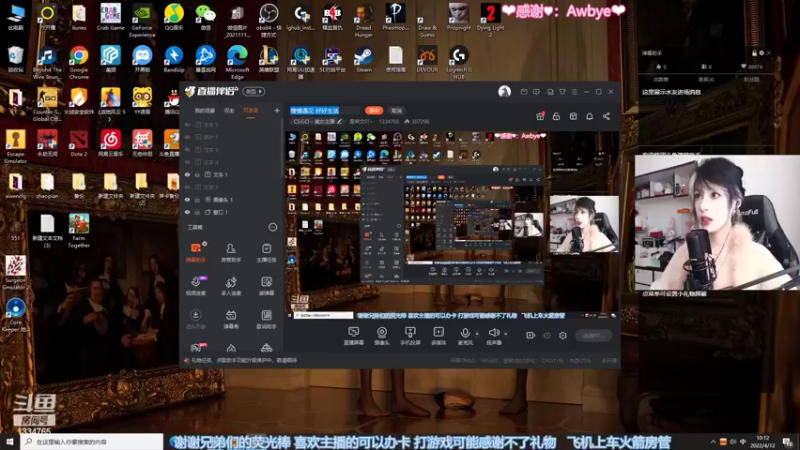Toggle the preview eye icon near settings
Viewport: 800px width, 450px height.
click(x=546, y=335)
